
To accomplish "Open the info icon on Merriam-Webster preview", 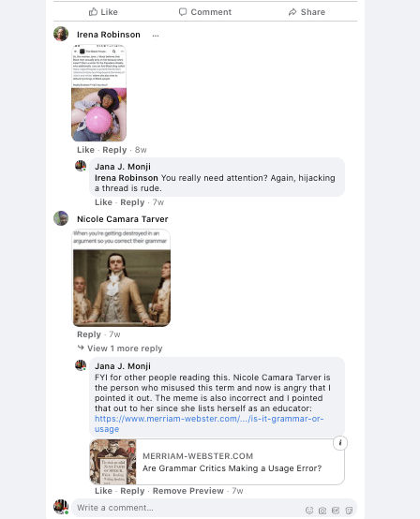I will (340, 443).
